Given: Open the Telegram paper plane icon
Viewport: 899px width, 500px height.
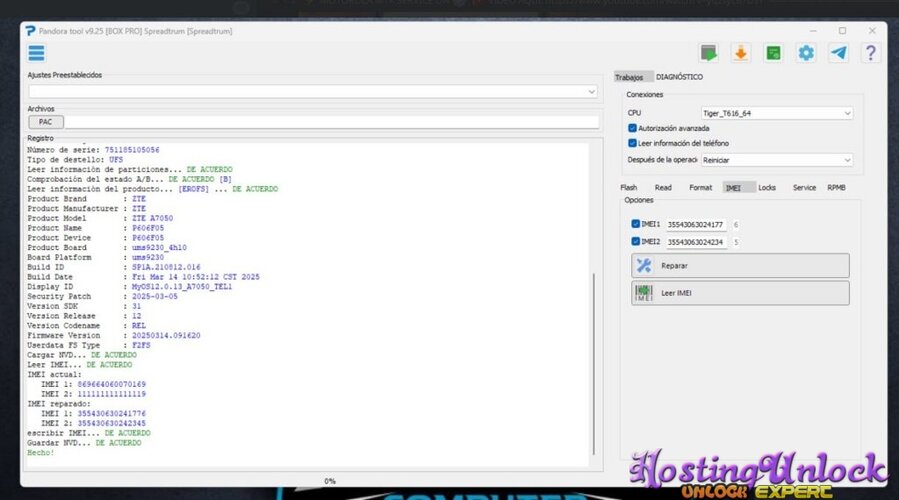Looking at the screenshot, I should click(x=838, y=53).
